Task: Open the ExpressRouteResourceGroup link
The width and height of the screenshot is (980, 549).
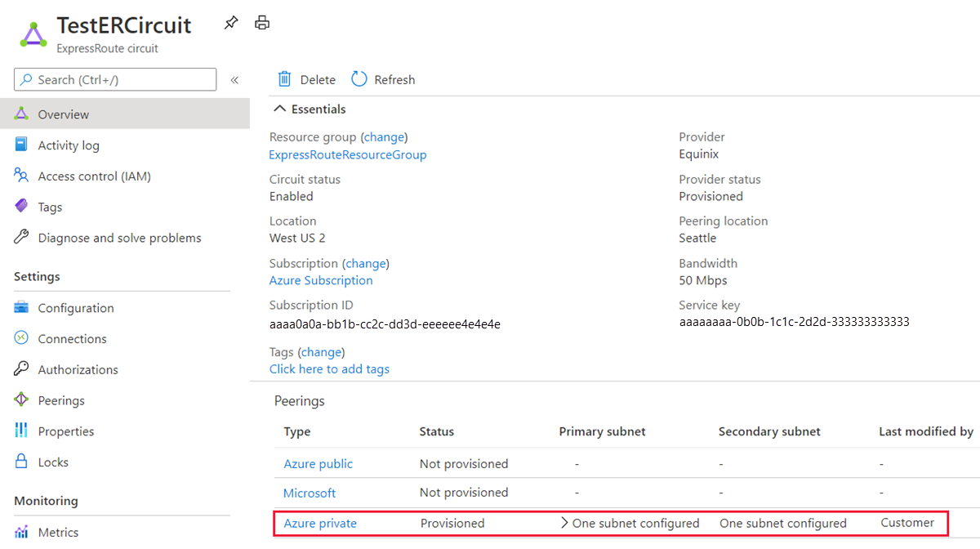Action: coord(348,154)
